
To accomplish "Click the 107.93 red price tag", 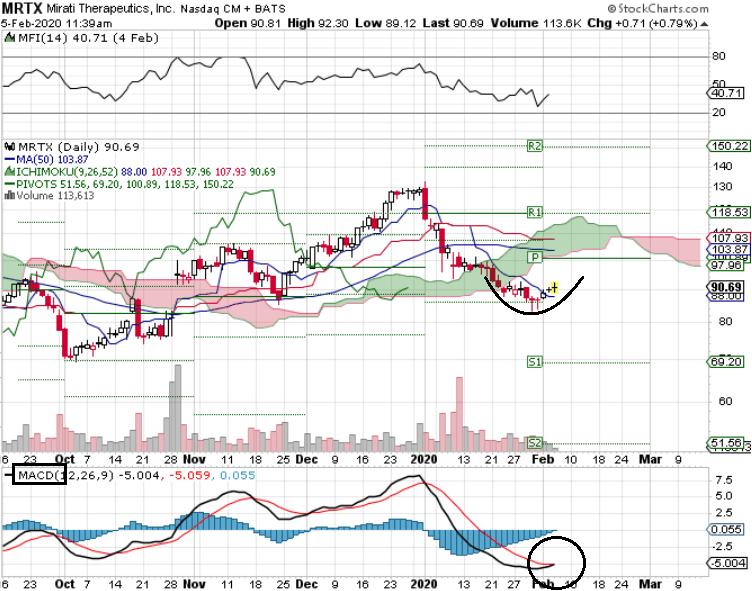I will tap(728, 238).
